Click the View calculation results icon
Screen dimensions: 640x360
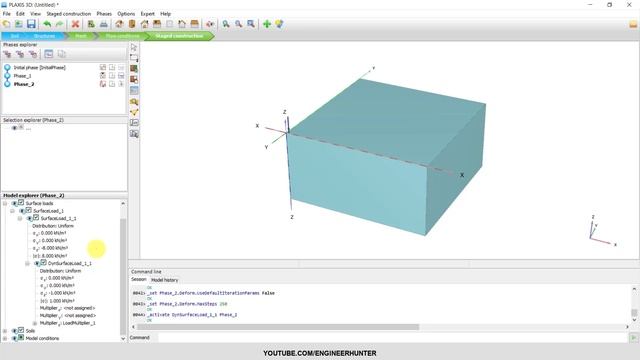[134, 133]
